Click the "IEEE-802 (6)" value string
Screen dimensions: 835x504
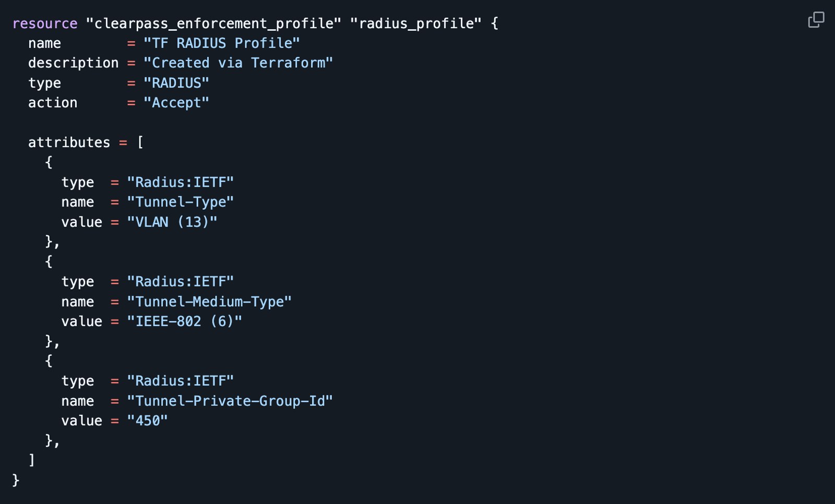(185, 321)
